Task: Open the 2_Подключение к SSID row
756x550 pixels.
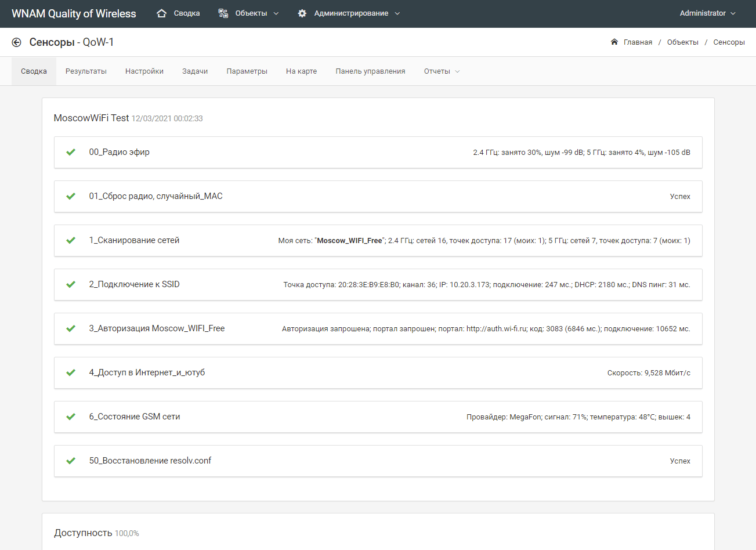Action: point(378,285)
